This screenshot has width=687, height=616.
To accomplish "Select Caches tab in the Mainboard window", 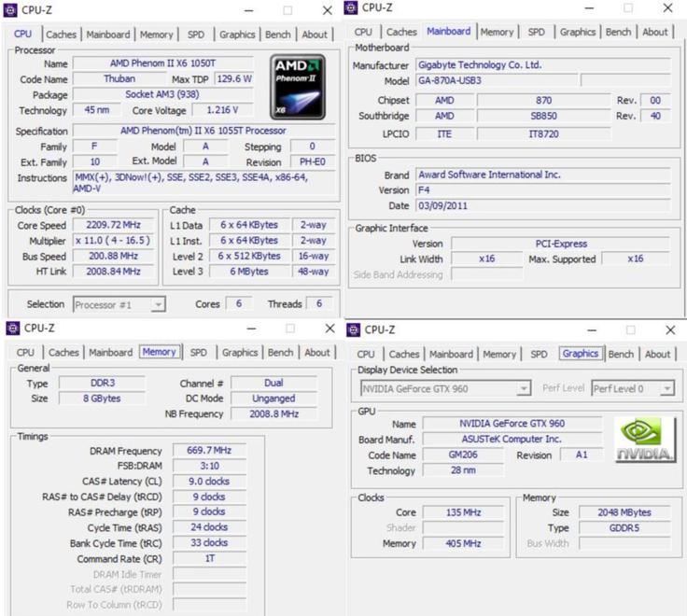I will 401,32.
